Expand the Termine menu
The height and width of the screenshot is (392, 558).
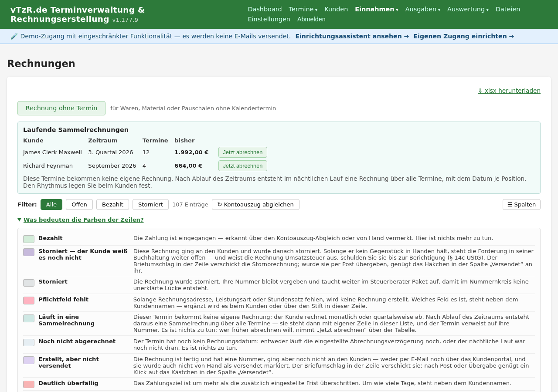point(303,9)
